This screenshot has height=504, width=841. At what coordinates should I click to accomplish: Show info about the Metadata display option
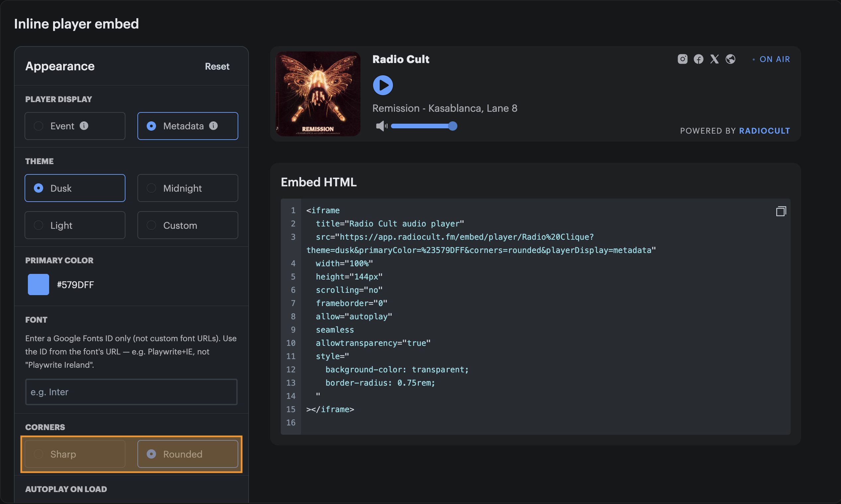213,126
